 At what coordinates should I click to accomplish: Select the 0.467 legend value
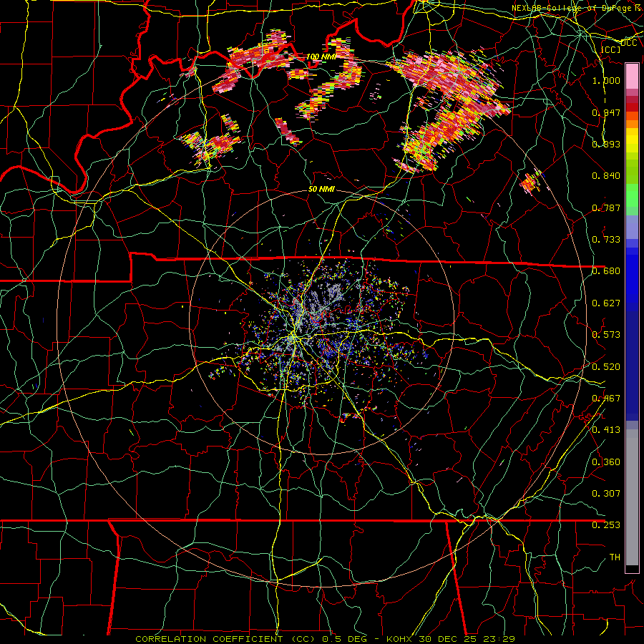click(606, 398)
